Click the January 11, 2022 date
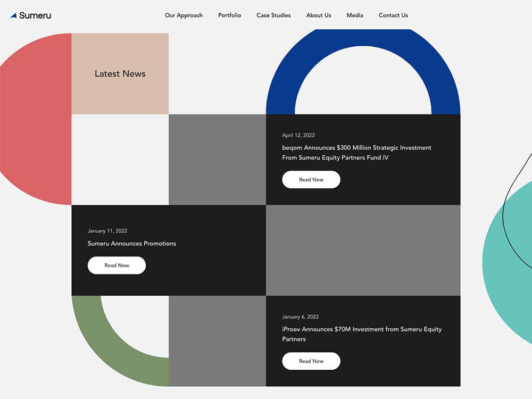The image size is (532, 399). coord(107,231)
